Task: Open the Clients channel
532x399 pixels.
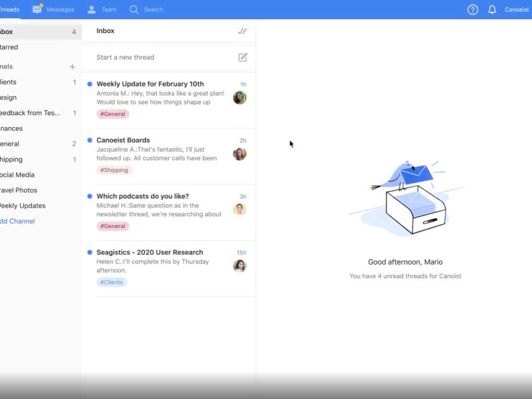Action: tap(41, 82)
